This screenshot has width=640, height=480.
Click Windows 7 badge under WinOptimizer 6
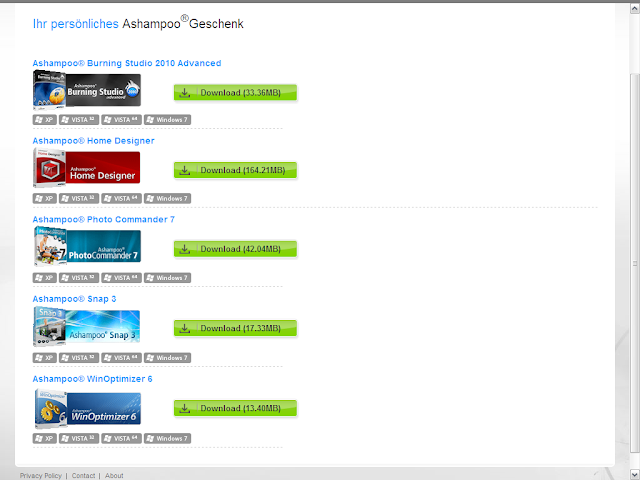[x=167, y=438]
